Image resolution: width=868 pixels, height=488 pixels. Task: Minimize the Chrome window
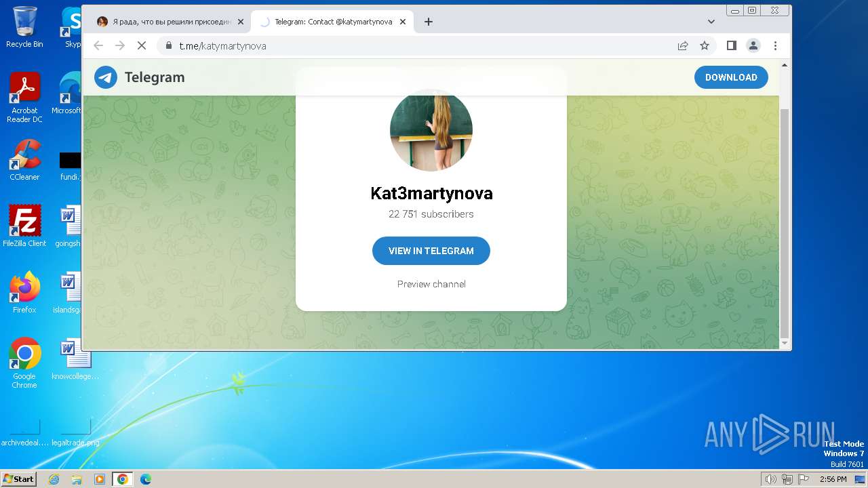pos(735,10)
